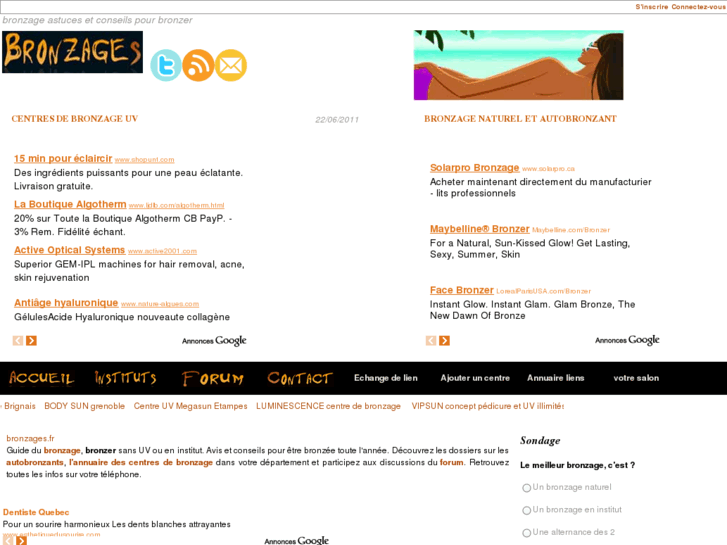Click www.solarpro.ca ad URL
Viewport: 727px width, 545px height.
(548, 169)
